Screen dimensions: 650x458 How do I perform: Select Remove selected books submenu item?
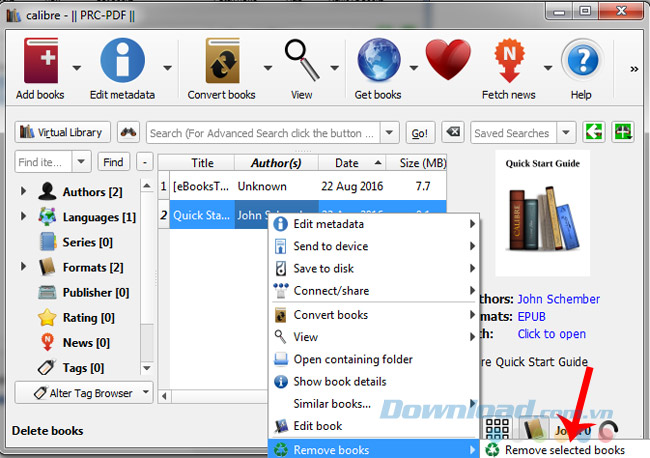click(x=564, y=450)
